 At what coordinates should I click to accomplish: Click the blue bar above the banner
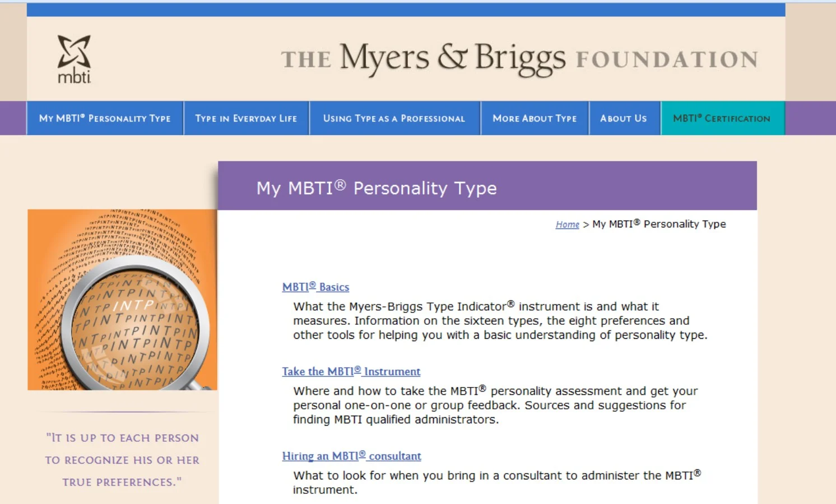pyautogui.click(x=406, y=10)
